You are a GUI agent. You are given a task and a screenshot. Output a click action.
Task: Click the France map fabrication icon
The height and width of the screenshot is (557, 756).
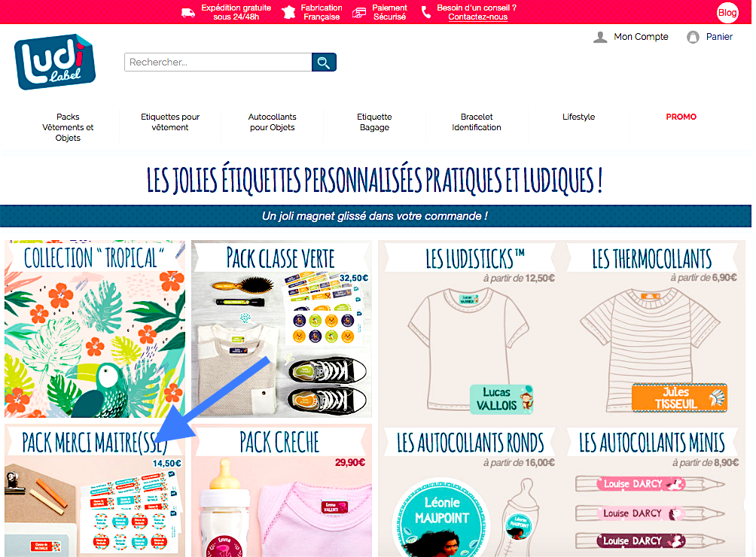[288, 12]
